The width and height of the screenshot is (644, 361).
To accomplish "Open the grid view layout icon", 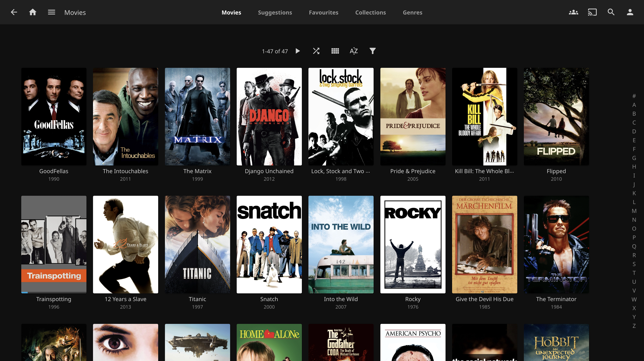I will point(335,51).
